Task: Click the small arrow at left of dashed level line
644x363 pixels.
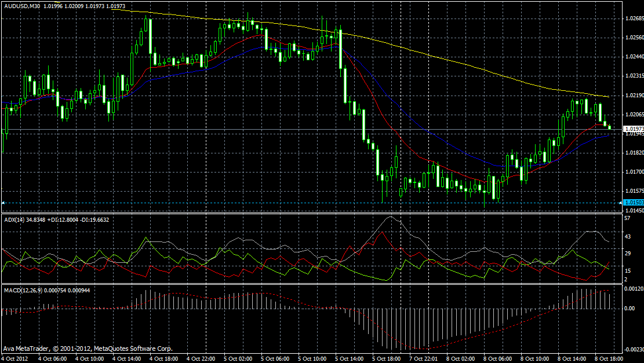Action: (x=3, y=202)
